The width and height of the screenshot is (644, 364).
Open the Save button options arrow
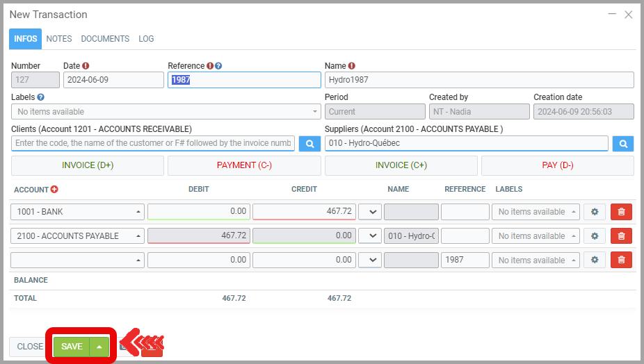[99, 347]
